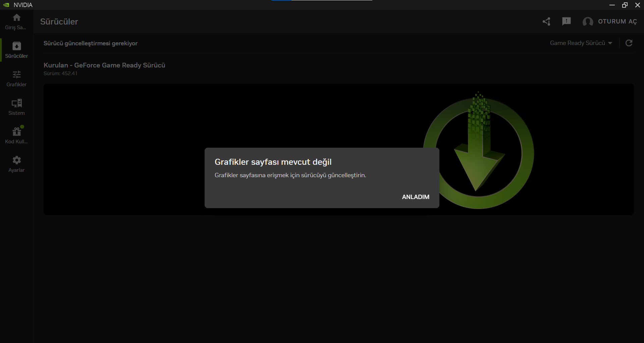The image size is (644, 343).
Task: Click the NVIDIA logo in title bar
Action: pyautogui.click(x=6, y=5)
